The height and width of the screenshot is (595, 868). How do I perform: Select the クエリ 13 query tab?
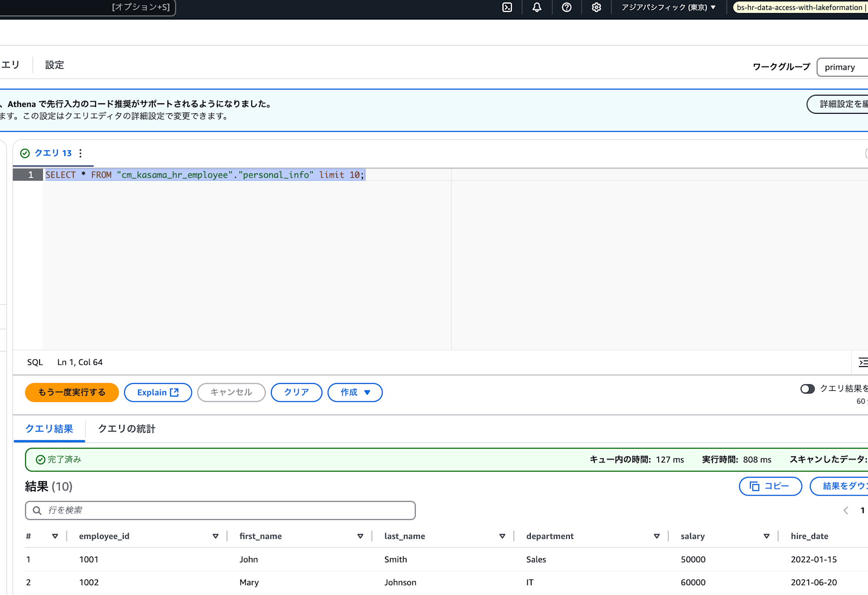tap(53, 153)
